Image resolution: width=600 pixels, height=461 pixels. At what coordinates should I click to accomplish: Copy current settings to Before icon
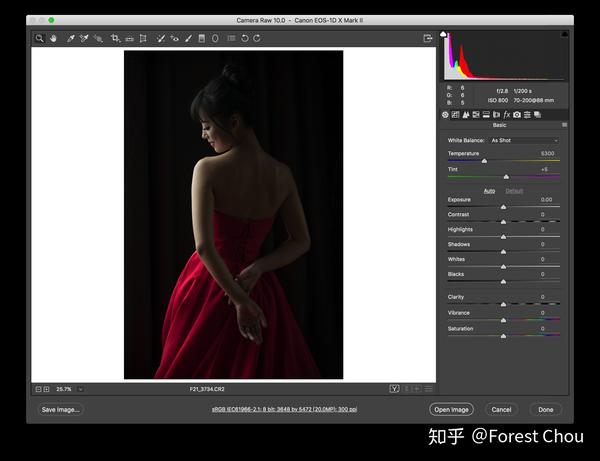coord(417,389)
